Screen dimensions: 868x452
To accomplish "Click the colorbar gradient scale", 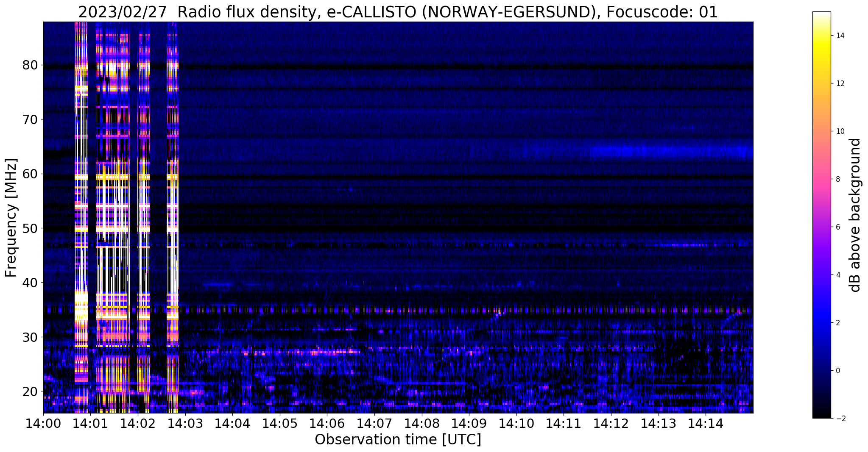I will coord(821,215).
